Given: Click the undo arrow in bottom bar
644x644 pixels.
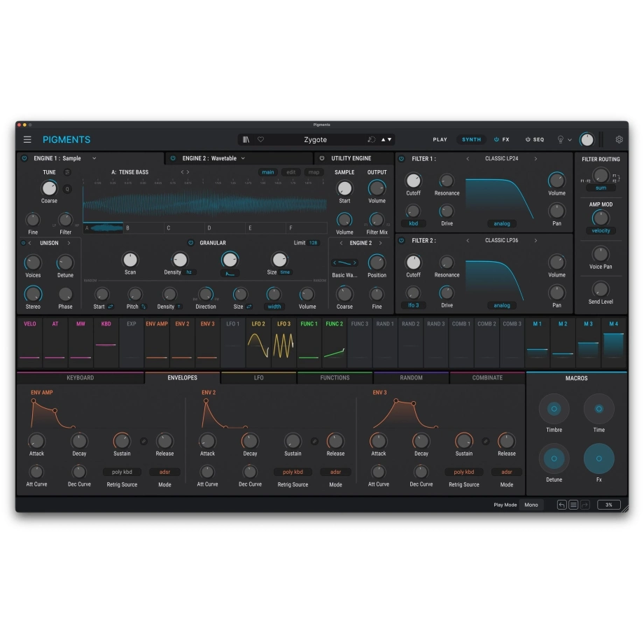Looking at the screenshot, I should 561,505.
